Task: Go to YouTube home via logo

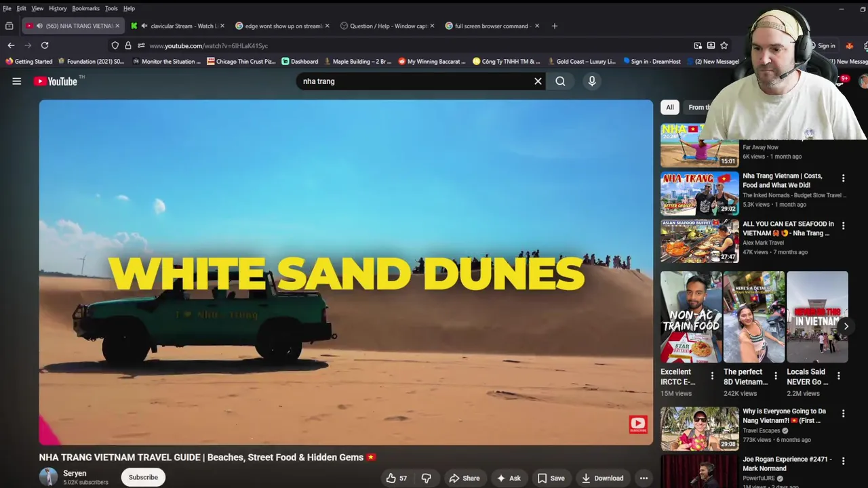Action: pyautogui.click(x=56, y=81)
